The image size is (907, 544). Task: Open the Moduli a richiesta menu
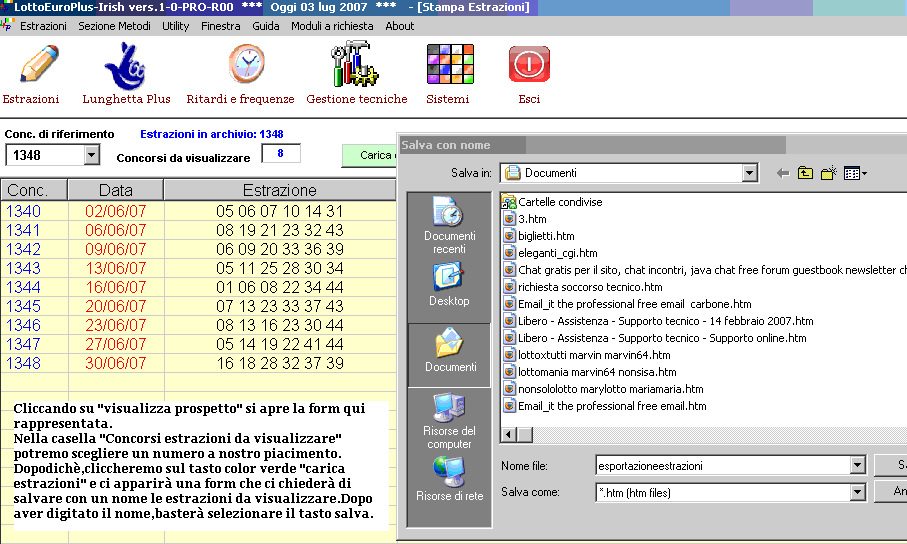332,26
